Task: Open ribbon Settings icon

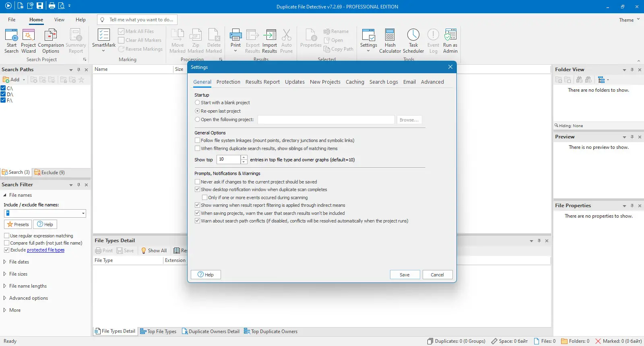Action: 369,41
